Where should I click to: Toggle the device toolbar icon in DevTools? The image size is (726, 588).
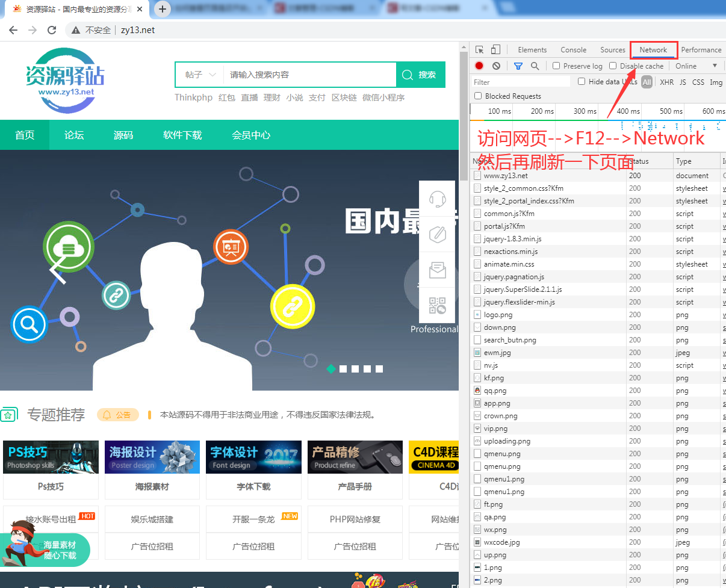tap(495, 50)
